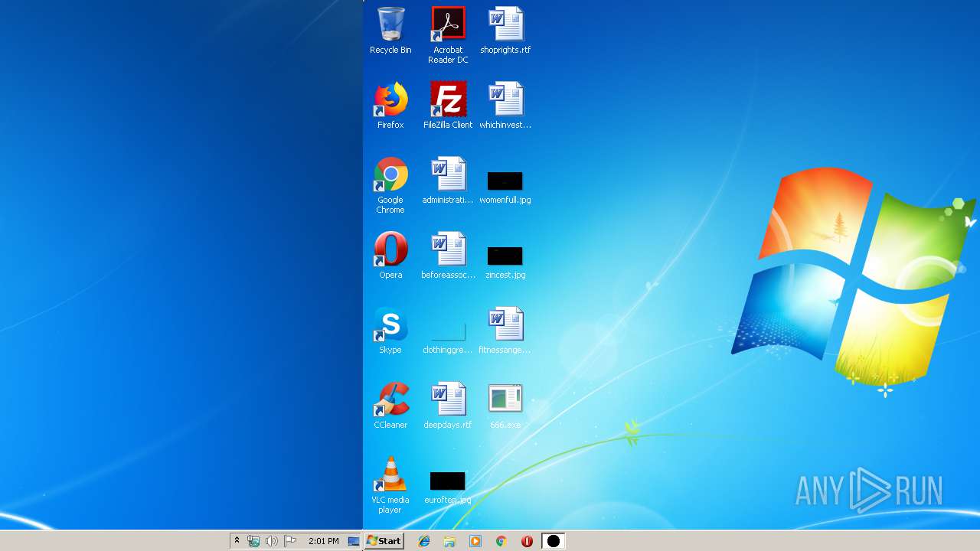Show hidden tray icons arrow
Screen dimensions: 980x551
point(237,541)
